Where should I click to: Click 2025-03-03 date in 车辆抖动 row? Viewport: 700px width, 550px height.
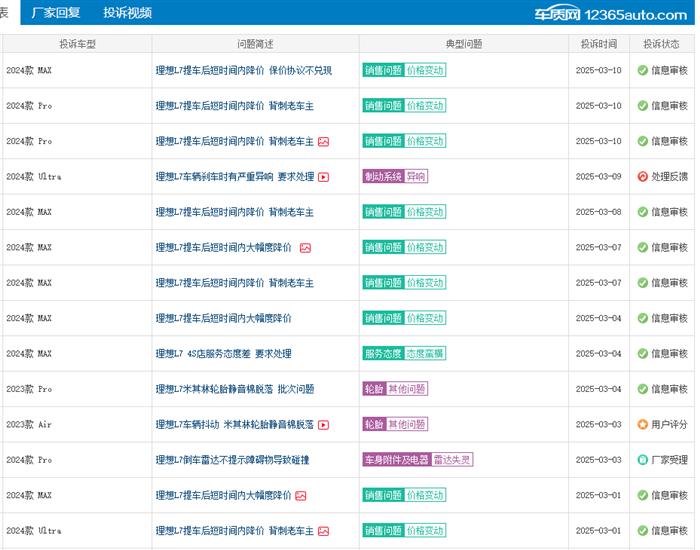[x=599, y=425]
